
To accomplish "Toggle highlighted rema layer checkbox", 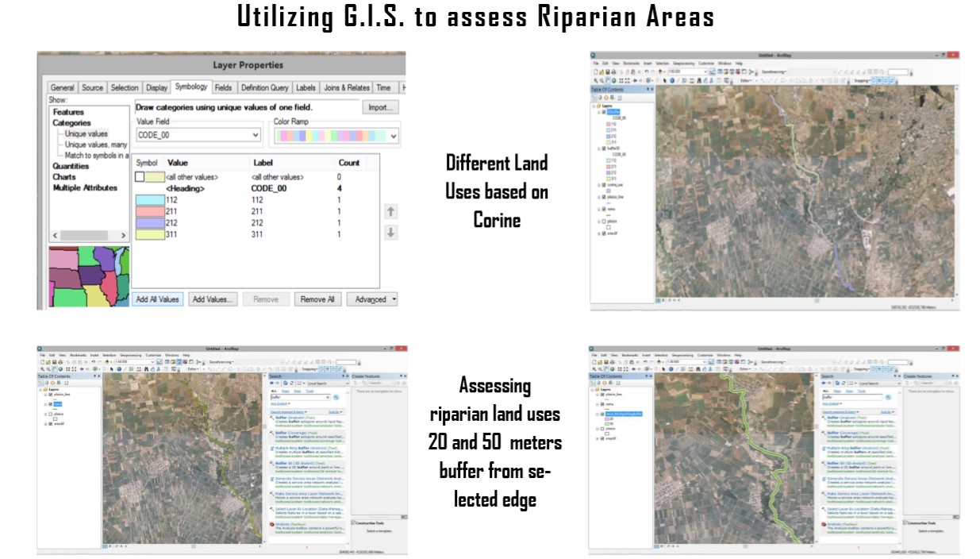I will pos(51,403).
